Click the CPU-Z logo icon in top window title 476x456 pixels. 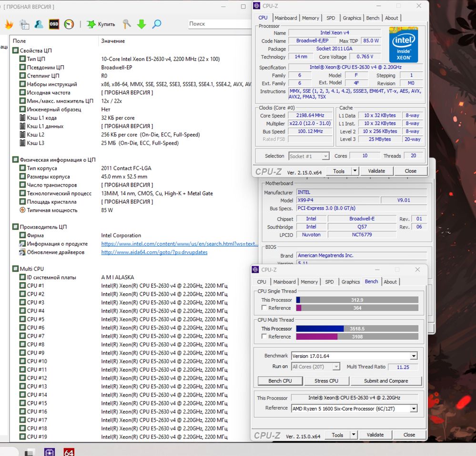coord(257,6)
